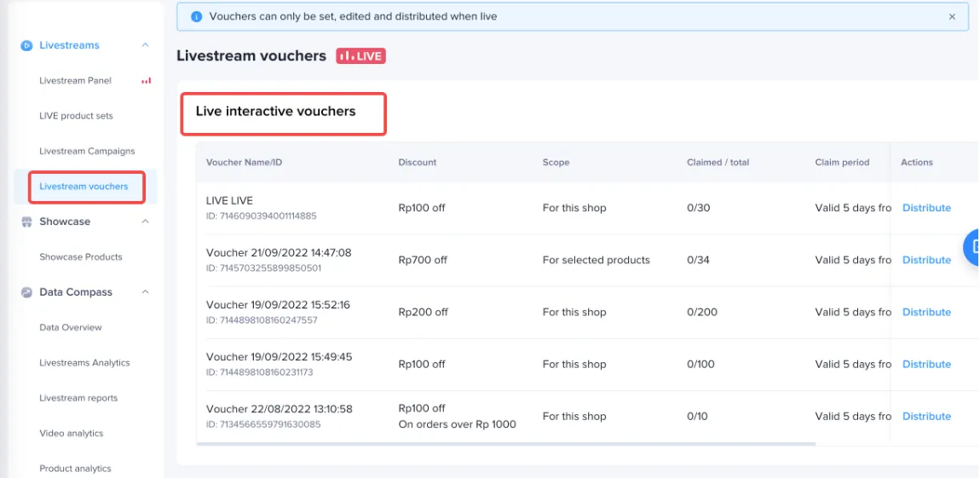Distribute voucher created 19/09/2022 15:49:45
980x478 pixels.
[x=926, y=365]
